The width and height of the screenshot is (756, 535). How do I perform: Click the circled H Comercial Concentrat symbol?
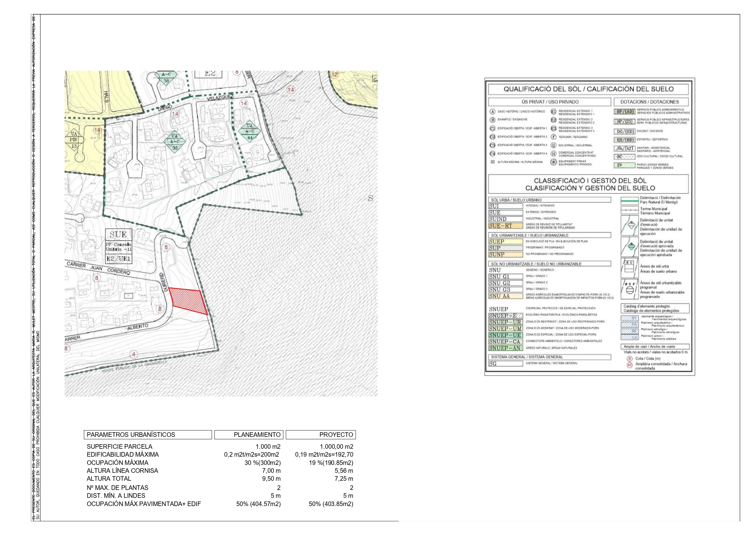coord(553,154)
